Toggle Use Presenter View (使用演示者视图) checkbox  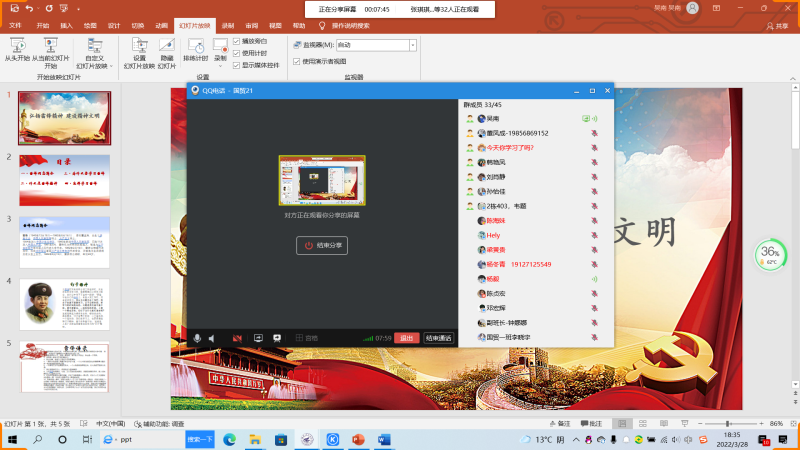click(x=297, y=61)
